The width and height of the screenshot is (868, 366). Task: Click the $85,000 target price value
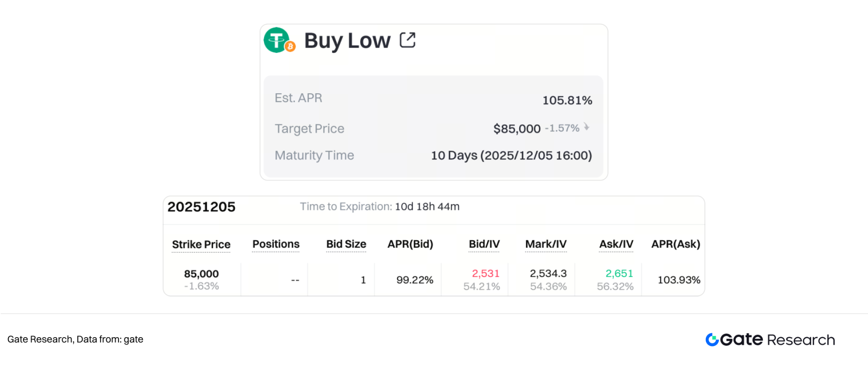click(516, 129)
